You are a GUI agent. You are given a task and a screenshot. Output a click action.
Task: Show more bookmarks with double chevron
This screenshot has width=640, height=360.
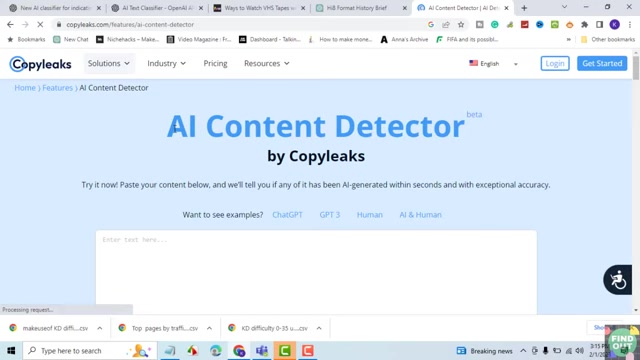pos(569,40)
